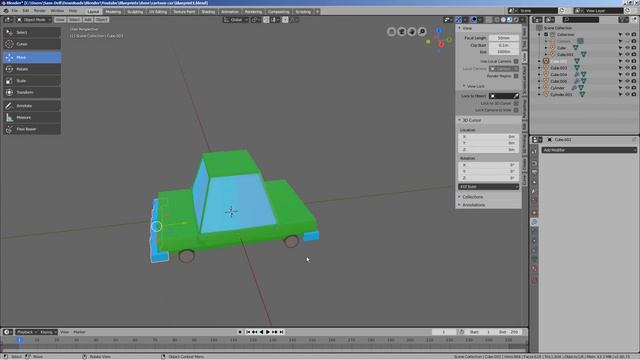
Task: Switch to the Sculpting workspace tab
Action: (x=135, y=11)
